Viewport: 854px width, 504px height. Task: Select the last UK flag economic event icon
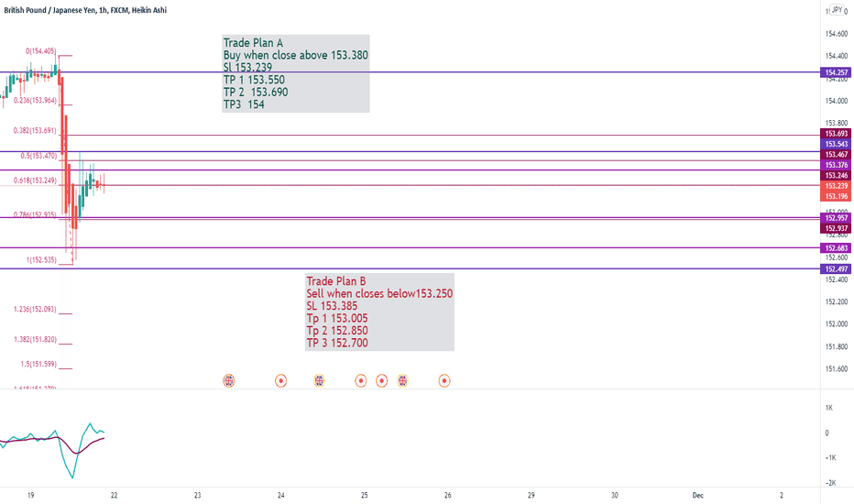click(402, 381)
